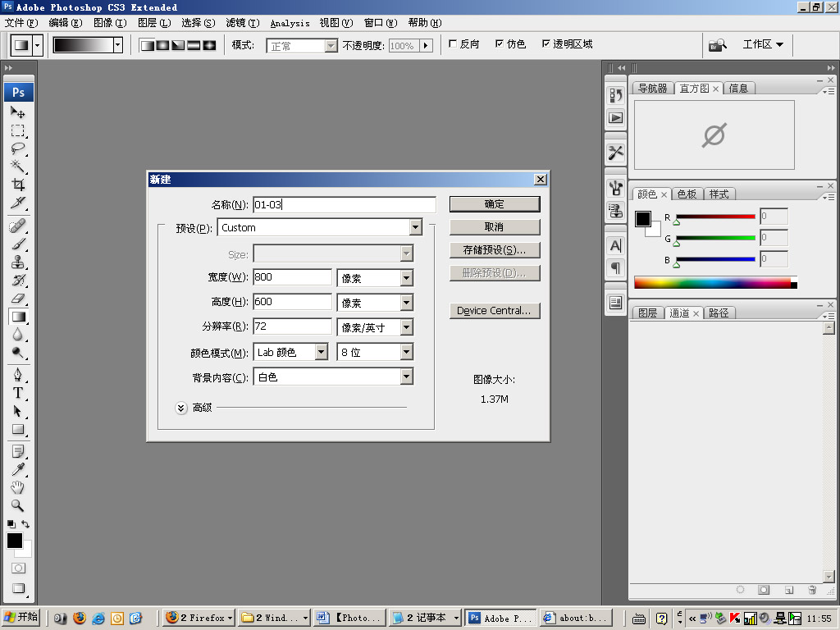The width and height of the screenshot is (840, 630).
Task: Switch to the 导航器 tab
Action: tap(652, 89)
